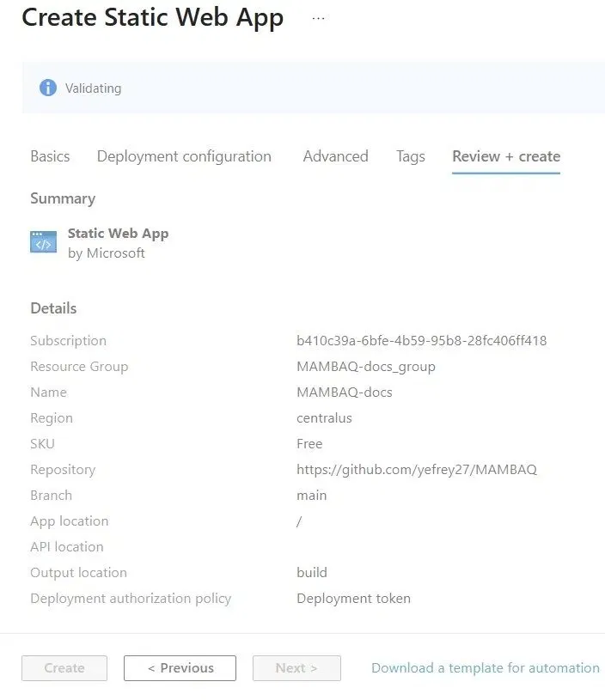Go back with the Previous button
Viewport: 605px width, 700px height.
180,668
